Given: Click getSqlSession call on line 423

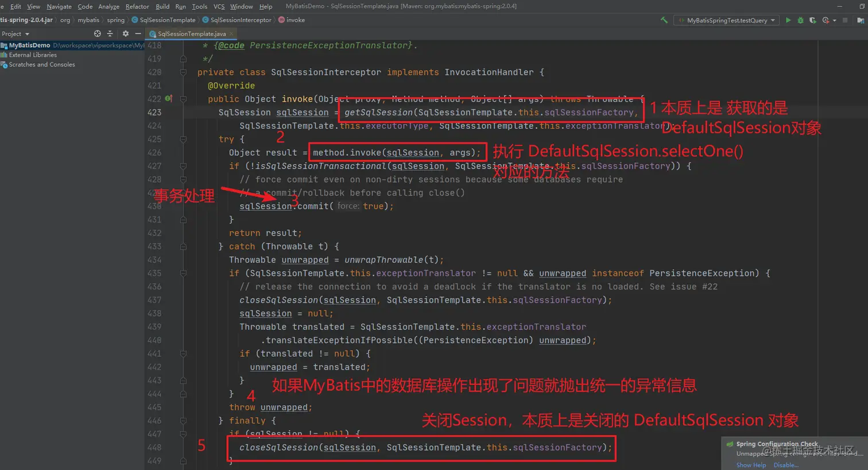Looking at the screenshot, I should coord(379,113).
